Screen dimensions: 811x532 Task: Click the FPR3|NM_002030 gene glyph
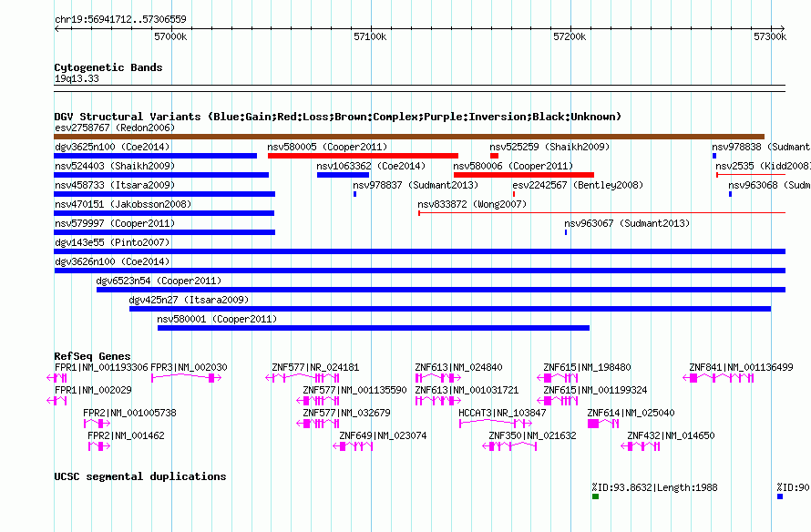[x=186, y=378]
